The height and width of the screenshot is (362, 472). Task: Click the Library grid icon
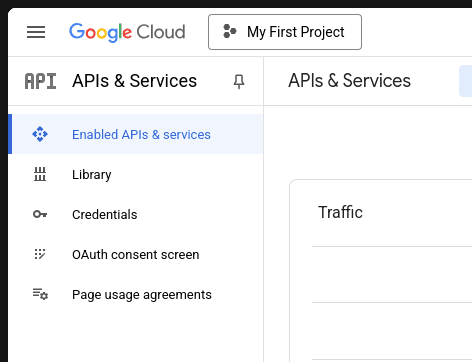pyautogui.click(x=40, y=174)
